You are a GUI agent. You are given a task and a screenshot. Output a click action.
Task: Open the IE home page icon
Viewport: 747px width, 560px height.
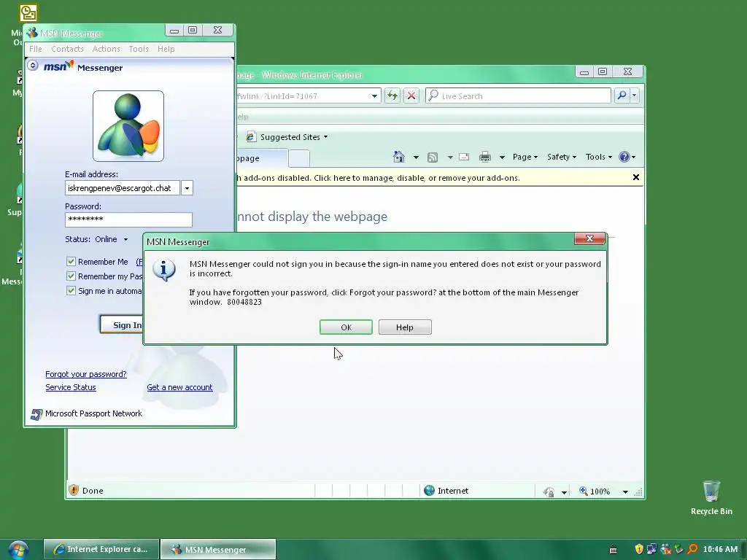(x=399, y=157)
